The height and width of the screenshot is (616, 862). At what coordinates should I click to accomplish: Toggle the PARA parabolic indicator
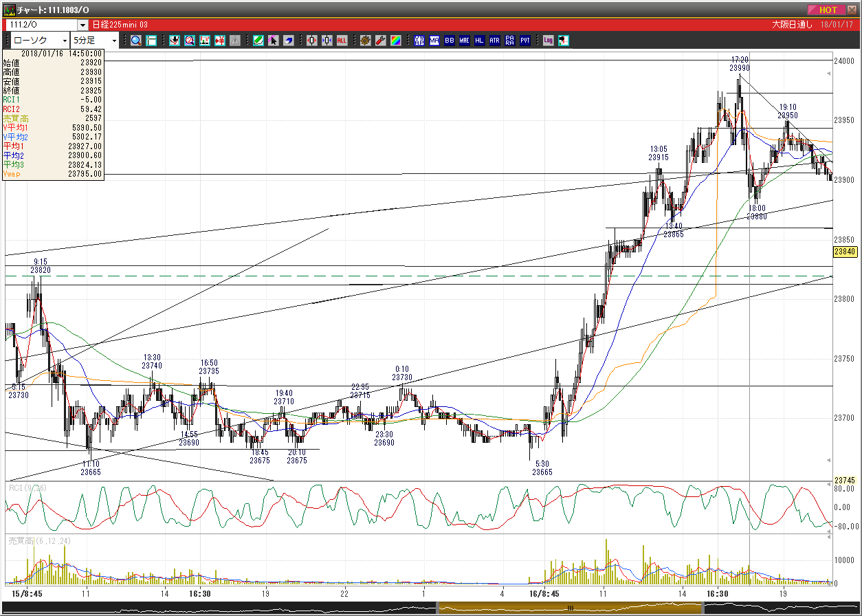[509, 40]
